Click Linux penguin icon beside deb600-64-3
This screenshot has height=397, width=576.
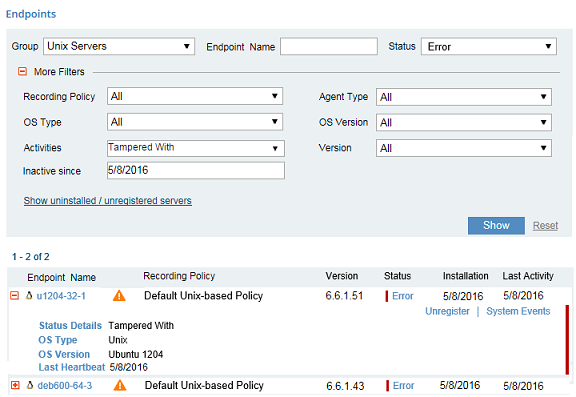(30, 385)
